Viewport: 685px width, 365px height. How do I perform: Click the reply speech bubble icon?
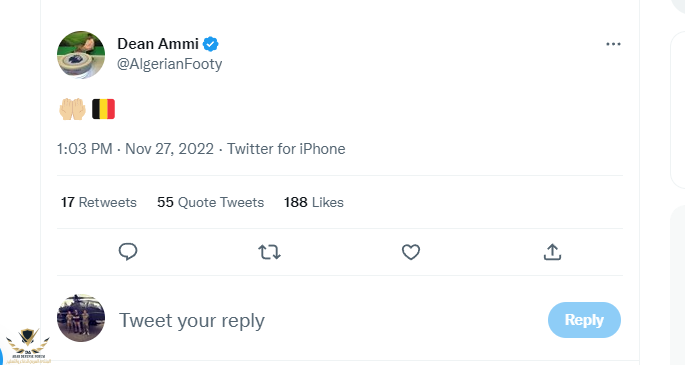click(x=128, y=252)
